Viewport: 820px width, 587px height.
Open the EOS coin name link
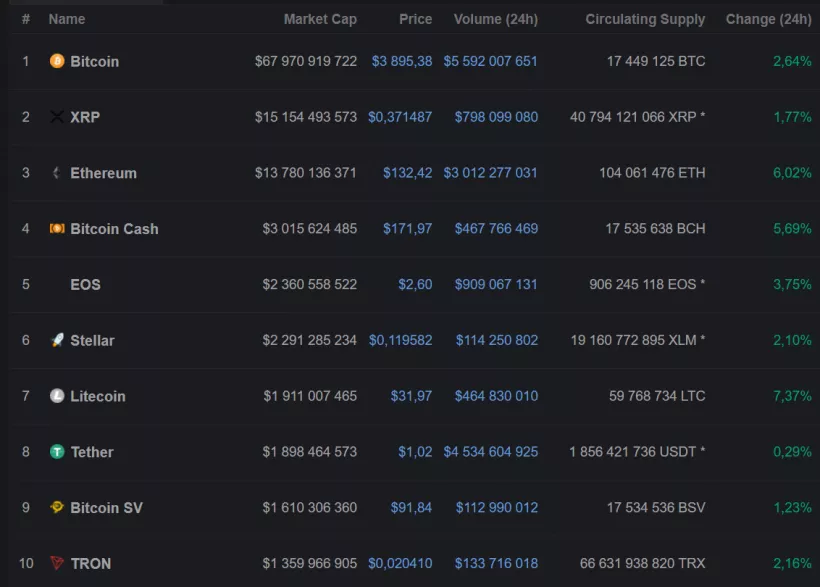85,285
